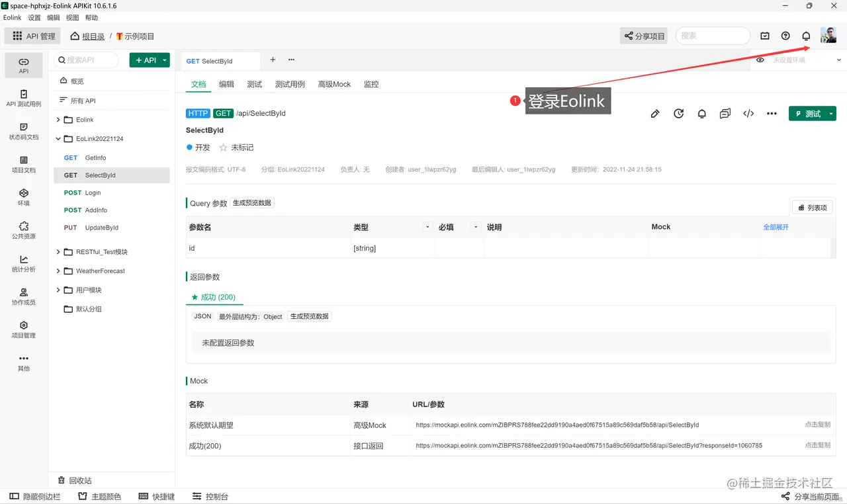This screenshot has width=847, height=504.
Task: Click the API bell notification icon
Action: (702, 114)
